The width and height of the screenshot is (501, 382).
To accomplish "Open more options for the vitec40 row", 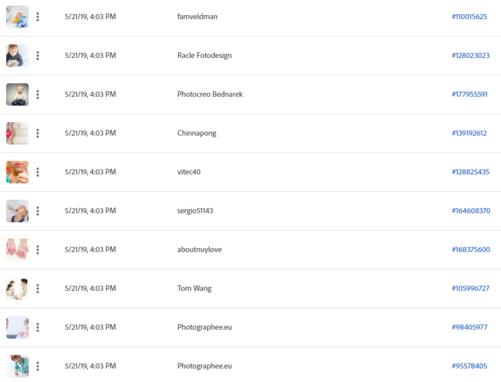I will pos(38,172).
